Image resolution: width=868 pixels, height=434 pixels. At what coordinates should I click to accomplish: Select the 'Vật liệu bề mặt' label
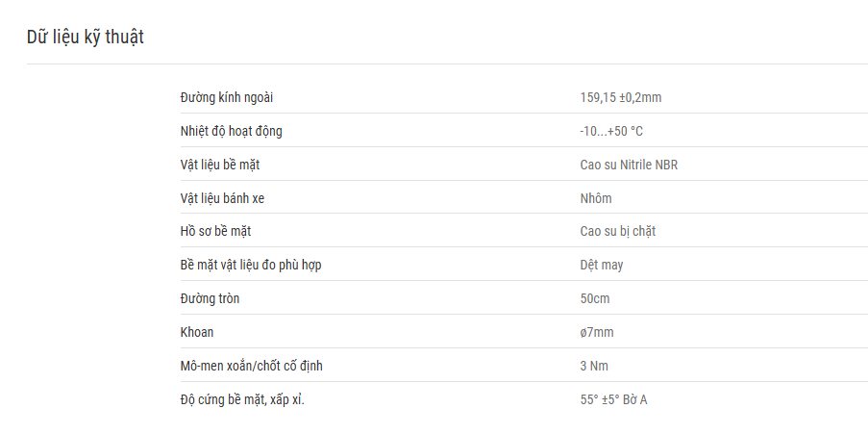(220, 165)
